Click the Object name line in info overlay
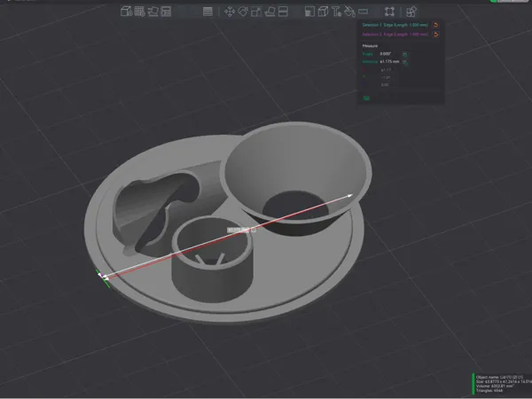Viewport: 532px width, 399px height. click(x=499, y=378)
